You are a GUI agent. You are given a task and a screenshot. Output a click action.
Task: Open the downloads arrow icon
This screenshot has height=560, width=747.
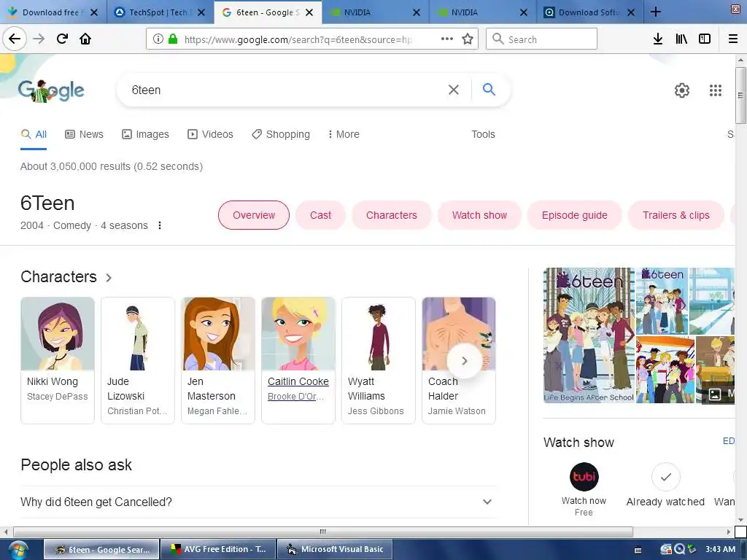tap(658, 39)
